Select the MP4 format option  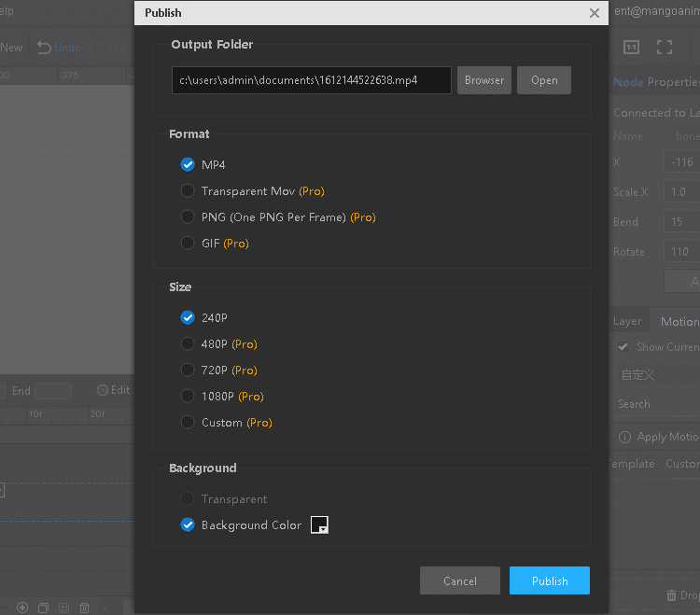188,165
